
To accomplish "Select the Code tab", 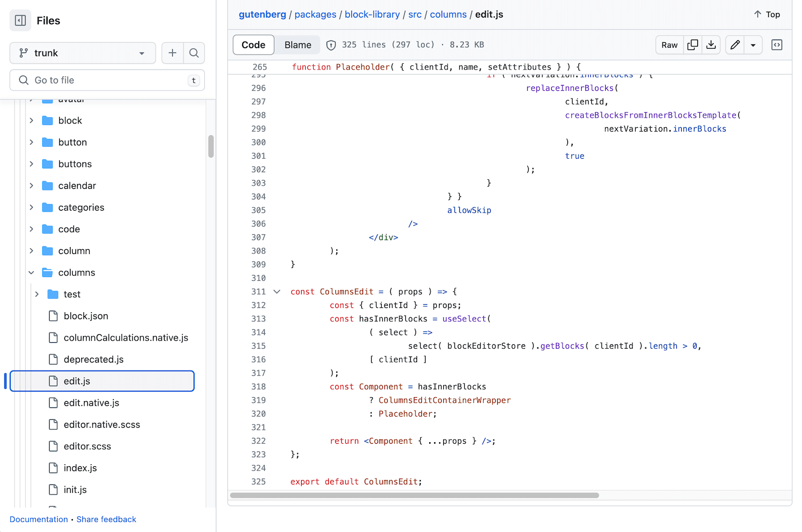I will [253, 45].
